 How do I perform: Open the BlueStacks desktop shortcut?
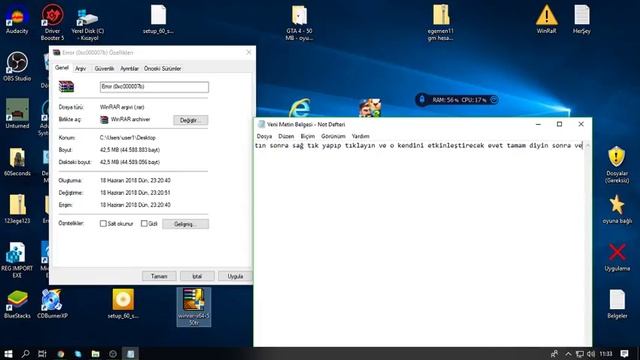[17, 304]
